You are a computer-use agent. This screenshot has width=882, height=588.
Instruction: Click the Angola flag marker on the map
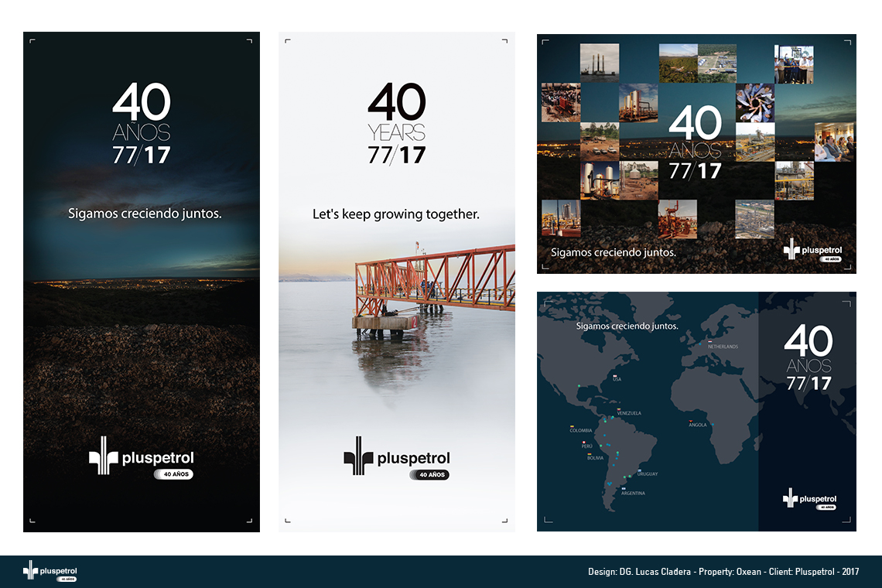coord(690,420)
